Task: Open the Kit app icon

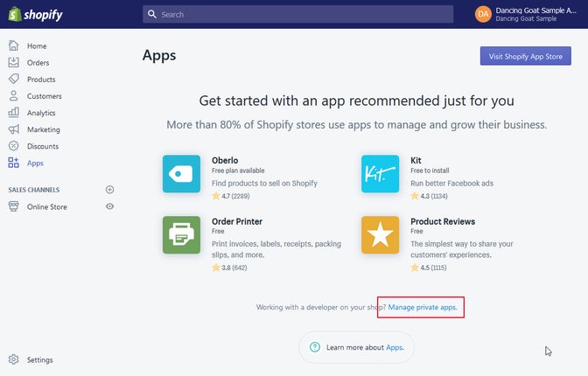Action: click(x=381, y=174)
